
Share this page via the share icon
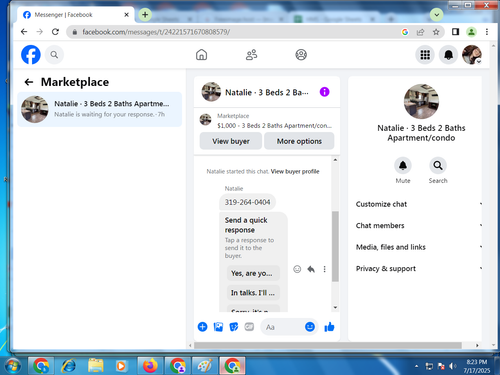coord(420,32)
